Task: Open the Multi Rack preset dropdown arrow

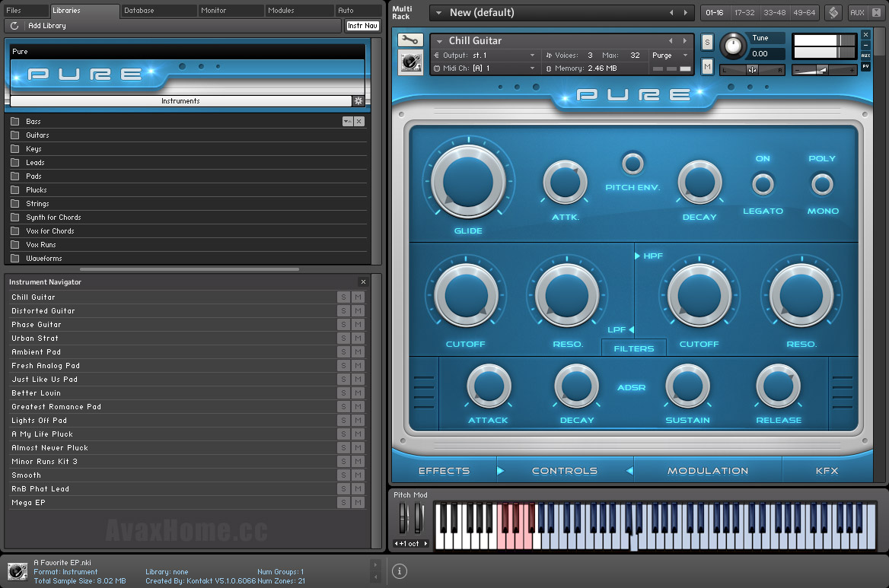Action: point(439,12)
